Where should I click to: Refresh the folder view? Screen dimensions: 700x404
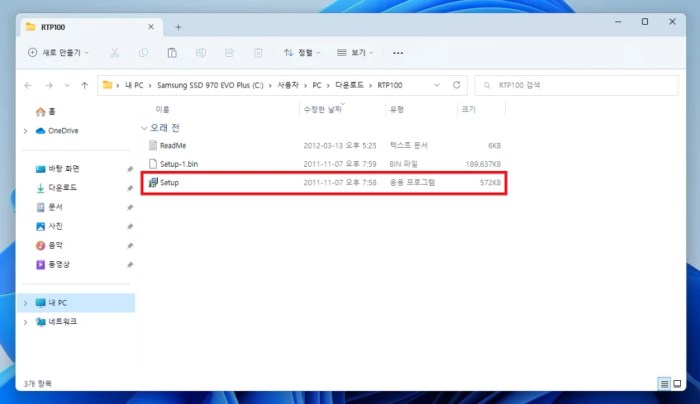pyautogui.click(x=456, y=85)
